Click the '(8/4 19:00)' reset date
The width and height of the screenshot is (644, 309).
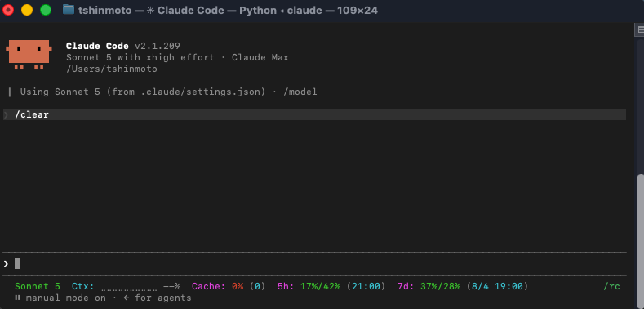click(x=497, y=286)
